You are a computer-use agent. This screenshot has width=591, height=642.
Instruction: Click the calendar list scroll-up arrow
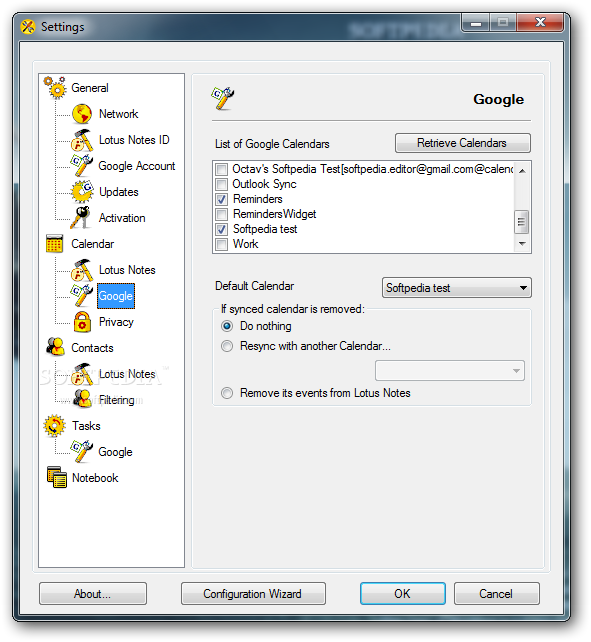pos(522,170)
